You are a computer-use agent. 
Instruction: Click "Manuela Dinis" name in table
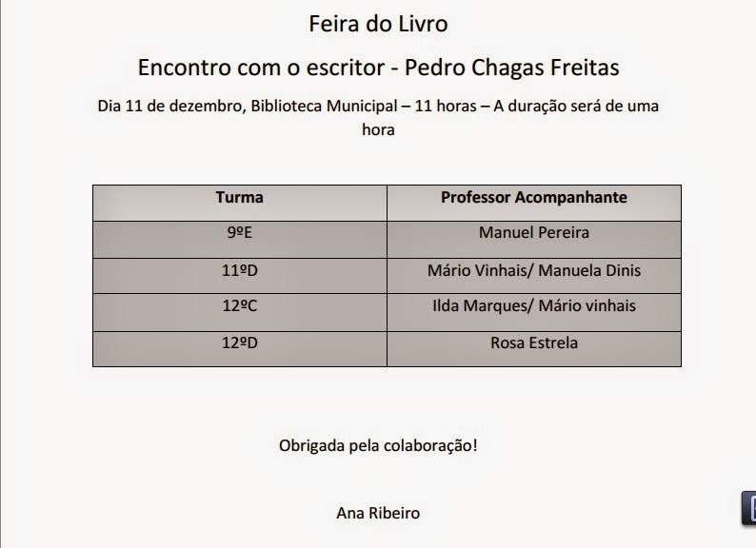click(x=589, y=270)
